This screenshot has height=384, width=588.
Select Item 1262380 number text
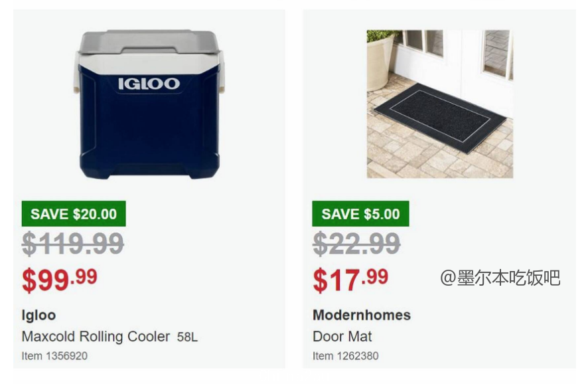coord(345,356)
